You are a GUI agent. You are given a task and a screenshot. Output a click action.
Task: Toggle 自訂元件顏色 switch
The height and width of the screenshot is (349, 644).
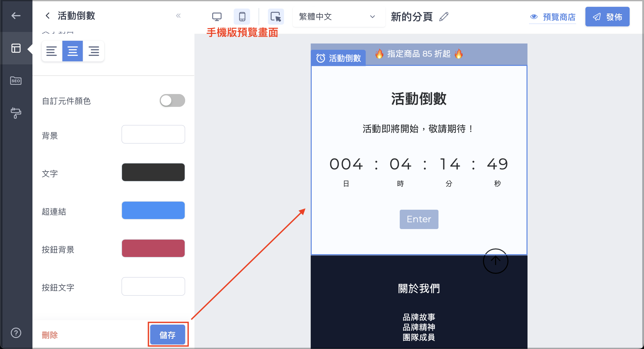click(172, 101)
